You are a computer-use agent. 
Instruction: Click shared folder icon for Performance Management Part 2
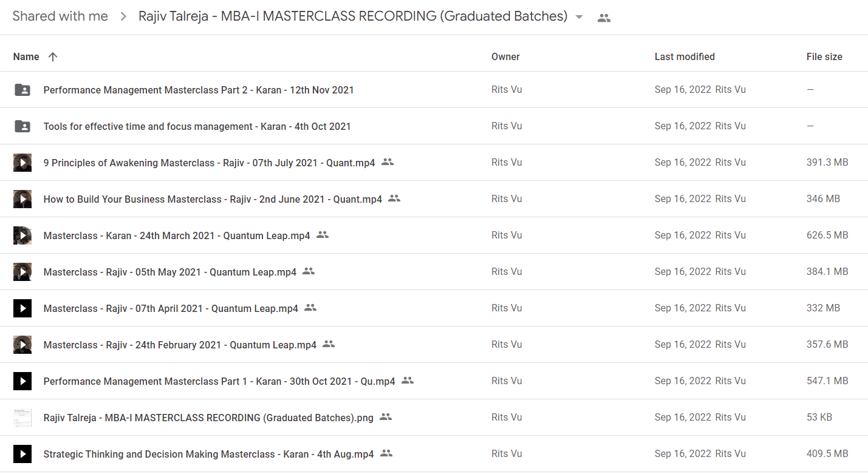pos(22,90)
